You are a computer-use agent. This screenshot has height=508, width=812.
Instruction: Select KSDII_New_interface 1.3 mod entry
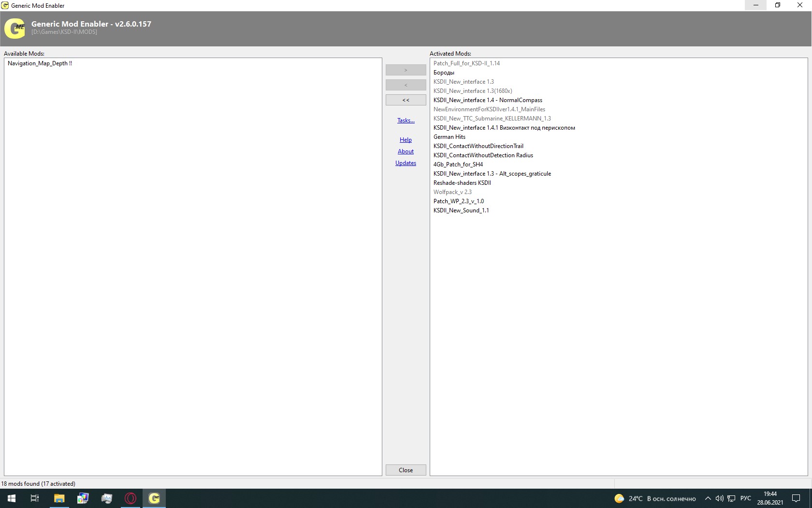pyautogui.click(x=464, y=82)
